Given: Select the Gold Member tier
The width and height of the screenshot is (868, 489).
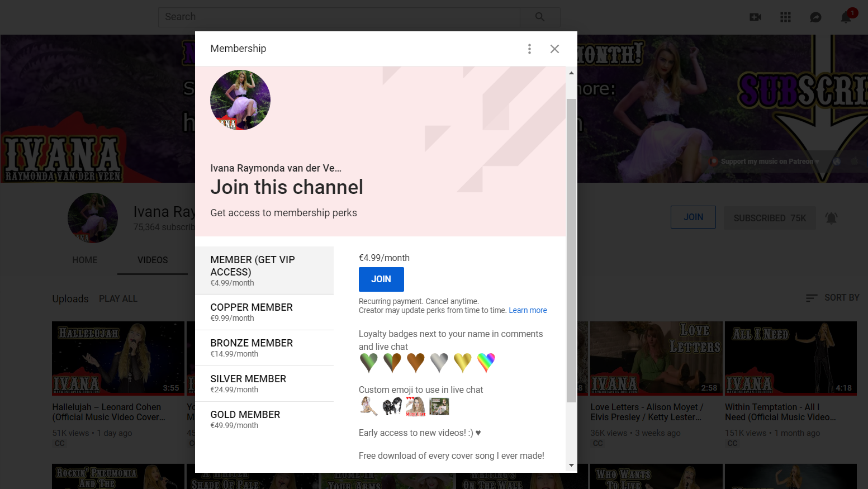Looking at the screenshot, I should click(264, 419).
